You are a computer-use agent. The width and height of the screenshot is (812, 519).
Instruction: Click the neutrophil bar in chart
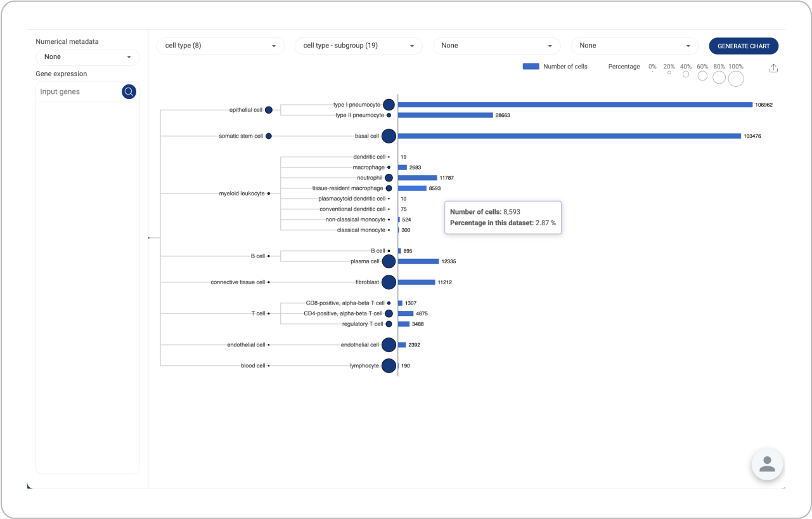coord(417,178)
